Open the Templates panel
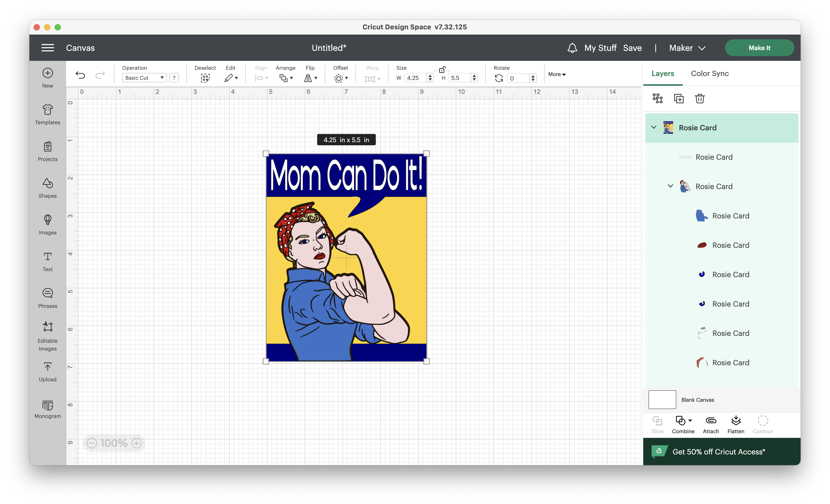Screen dimensions: 830x504 (x=47, y=115)
